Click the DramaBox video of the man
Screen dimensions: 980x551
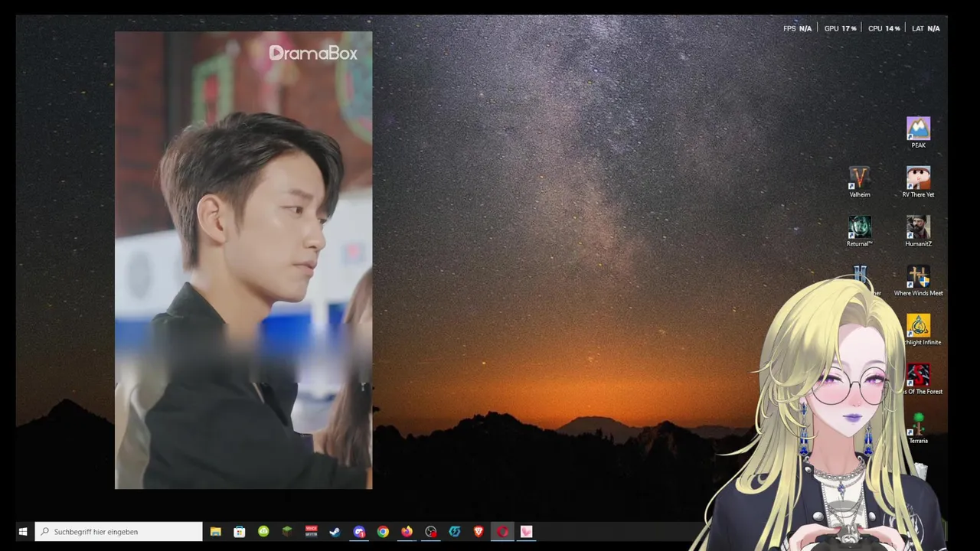243,260
